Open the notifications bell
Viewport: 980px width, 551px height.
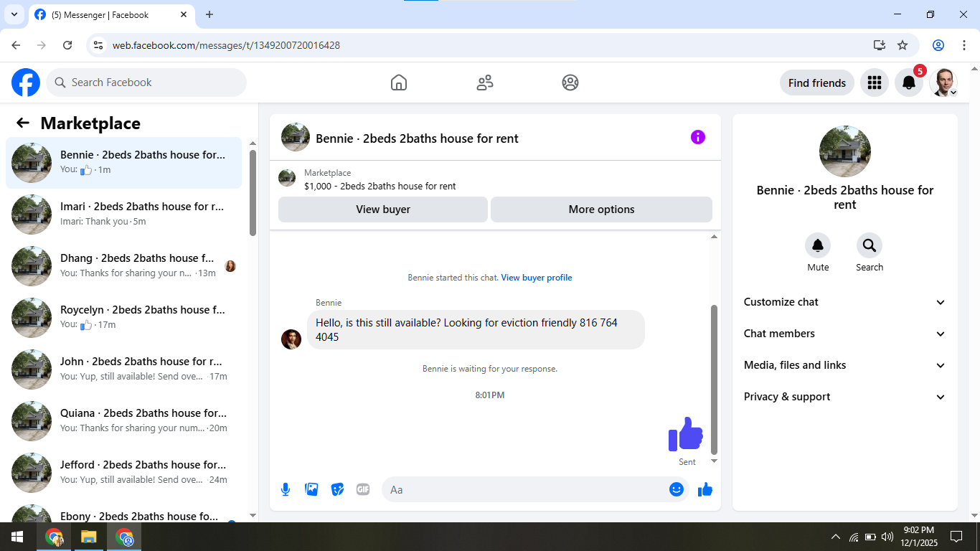tap(908, 83)
